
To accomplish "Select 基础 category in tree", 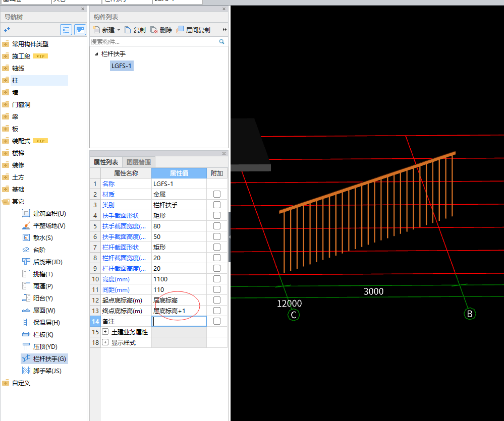I will click(18, 190).
